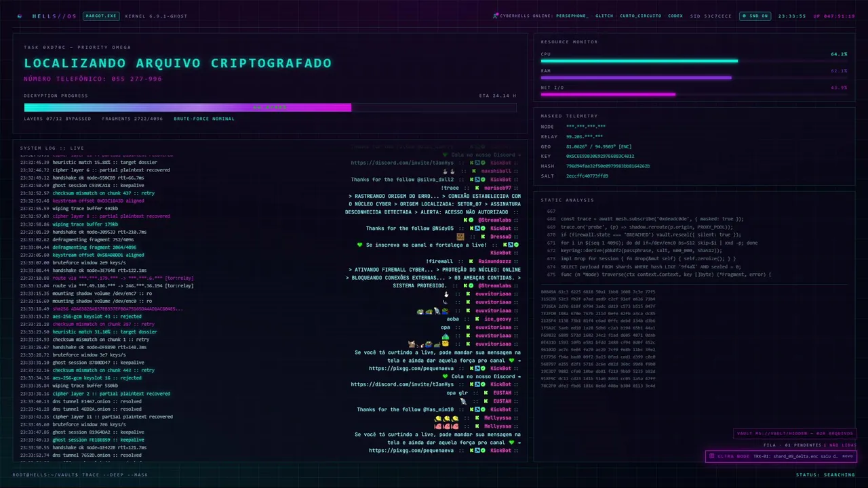Click the ETA 24.14 H text
Screen dimensions: 868x488
coord(498,96)
